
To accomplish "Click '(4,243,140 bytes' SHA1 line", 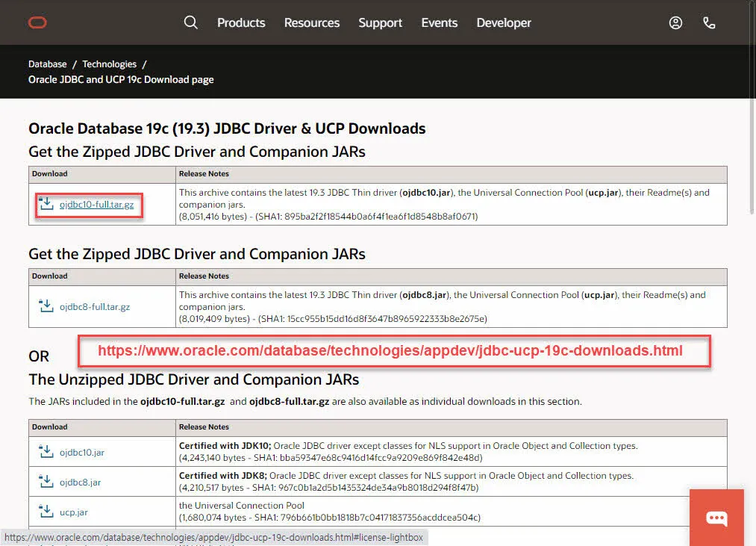I will (x=331, y=458).
